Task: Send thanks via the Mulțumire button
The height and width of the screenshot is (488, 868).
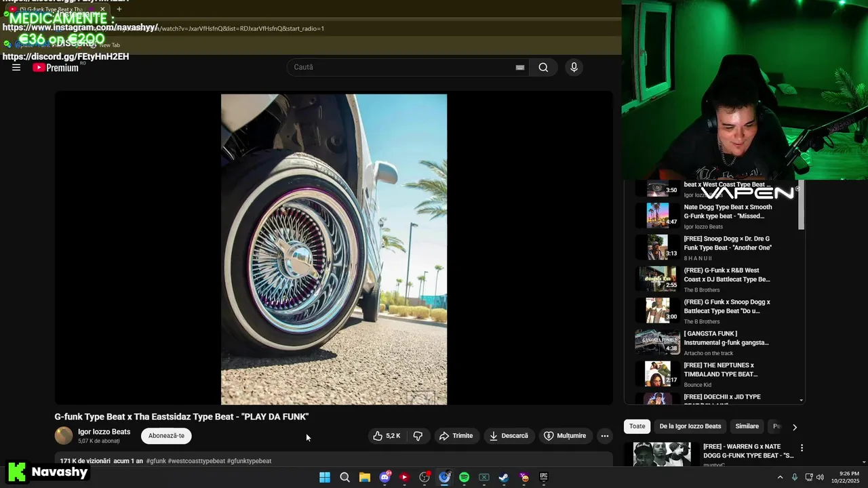Action: pos(565,436)
